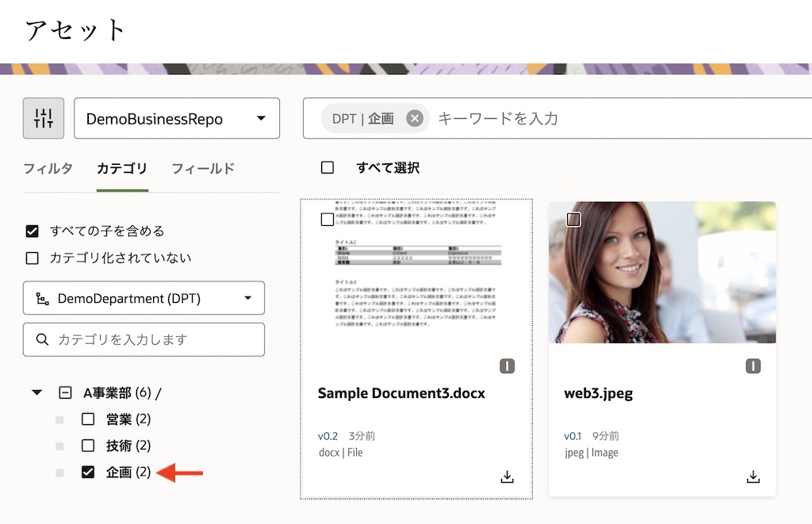The width and height of the screenshot is (812, 524).
Task: Select the 営業 category checkbox
Action: [x=88, y=419]
